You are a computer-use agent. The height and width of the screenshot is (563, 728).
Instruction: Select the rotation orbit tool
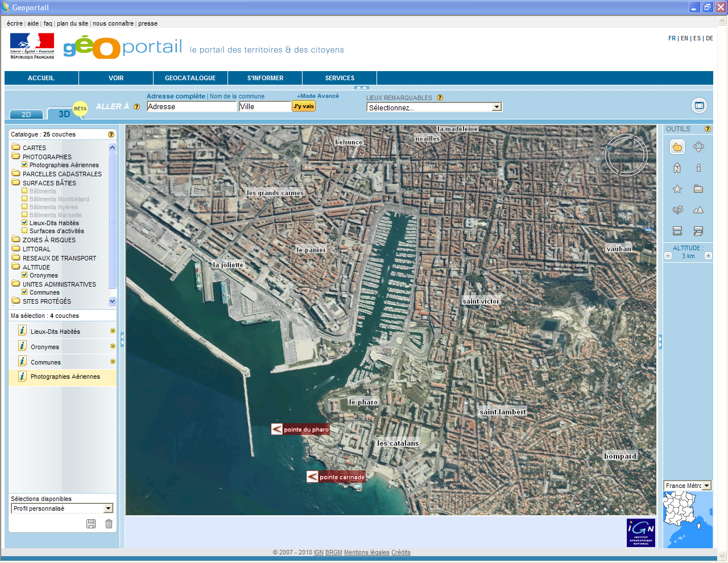pos(677,210)
